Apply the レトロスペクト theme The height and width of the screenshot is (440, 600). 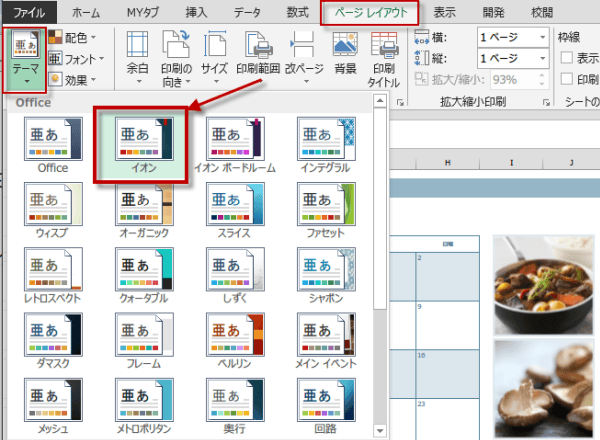pos(53,276)
